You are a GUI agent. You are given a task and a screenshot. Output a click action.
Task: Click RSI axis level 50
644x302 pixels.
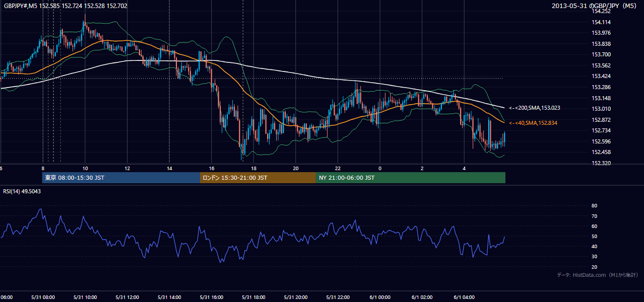pyautogui.click(x=594, y=236)
